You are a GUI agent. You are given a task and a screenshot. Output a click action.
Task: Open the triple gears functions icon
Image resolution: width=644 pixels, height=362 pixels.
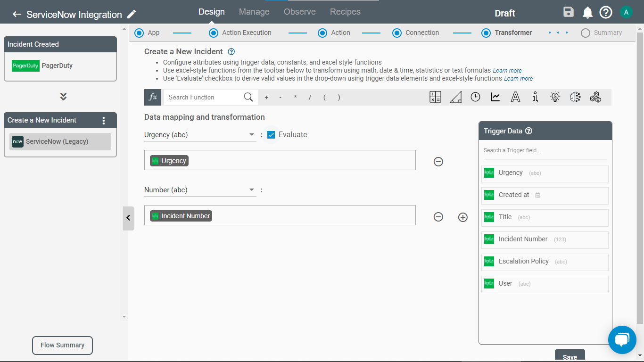tap(595, 97)
